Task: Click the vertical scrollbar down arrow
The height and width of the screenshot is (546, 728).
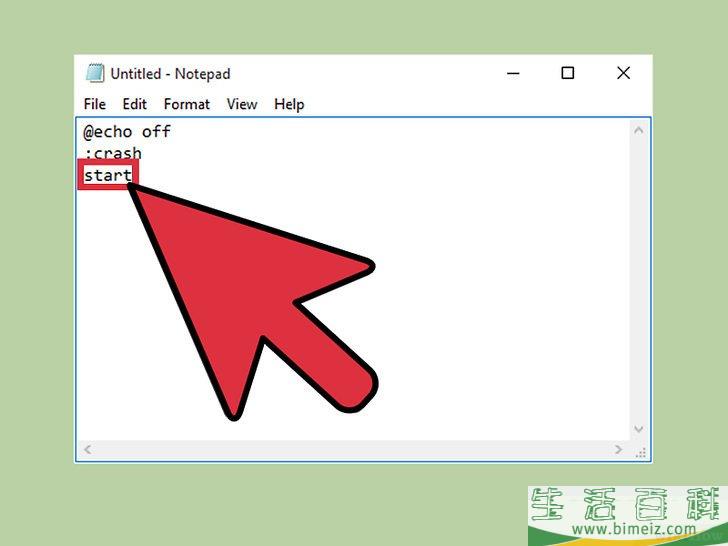Action: 640,429
